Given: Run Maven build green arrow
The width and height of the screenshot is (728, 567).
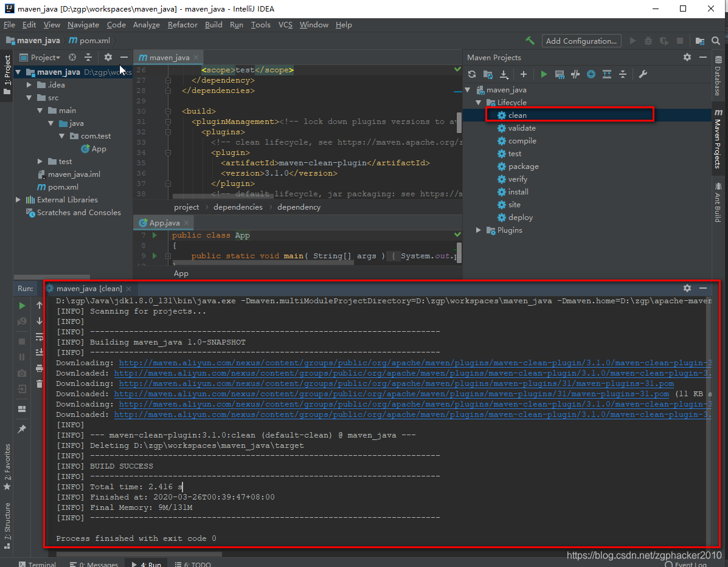Looking at the screenshot, I should (544, 74).
